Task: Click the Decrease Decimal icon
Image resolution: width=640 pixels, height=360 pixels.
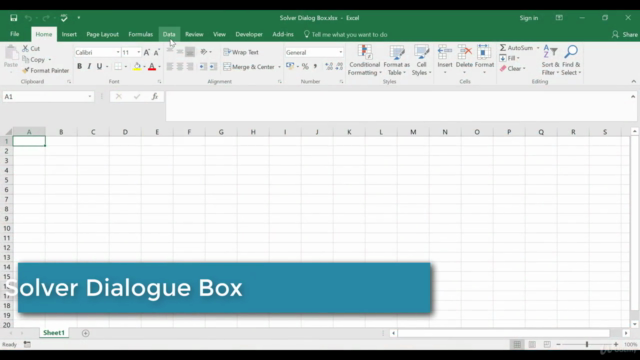Action: coord(339,67)
